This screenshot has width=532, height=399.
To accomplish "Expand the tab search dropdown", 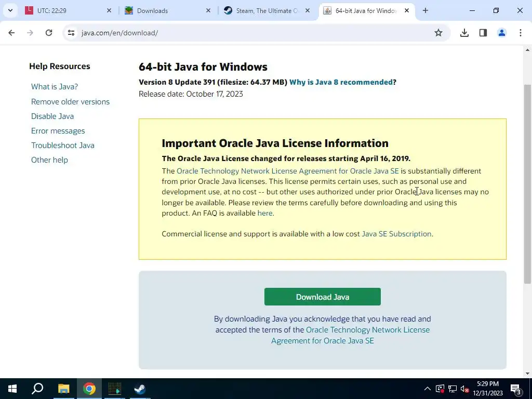I will (10, 10).
